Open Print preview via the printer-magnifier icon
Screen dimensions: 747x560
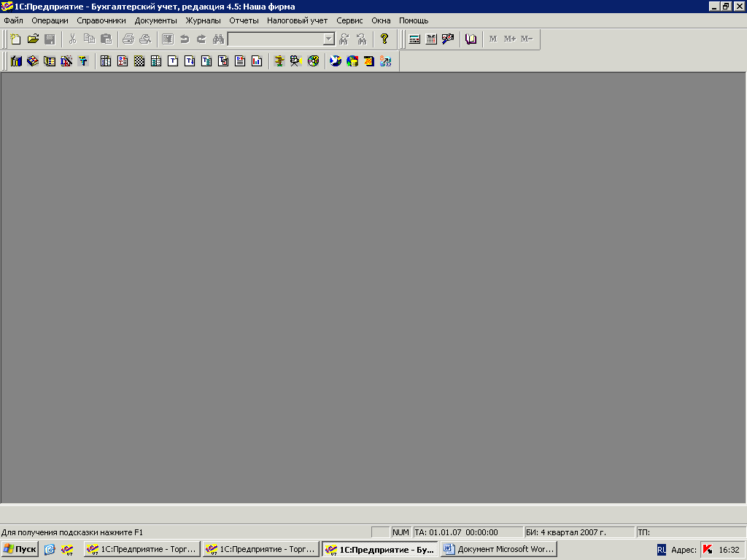145,39
